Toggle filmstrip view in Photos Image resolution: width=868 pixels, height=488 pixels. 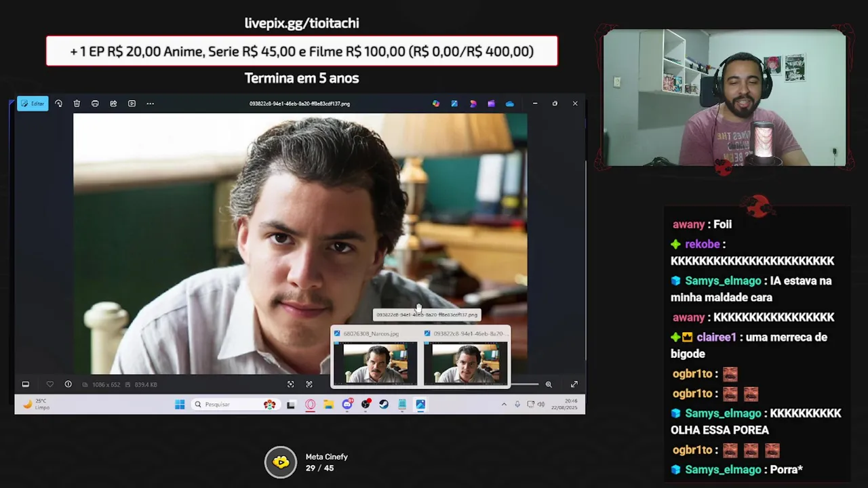click(x=25, y=384)
